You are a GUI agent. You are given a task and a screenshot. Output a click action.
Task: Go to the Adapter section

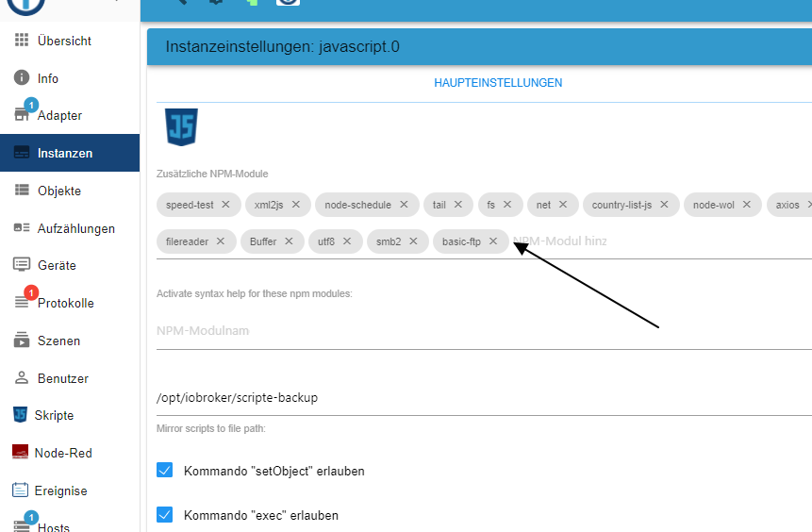tap(70, 115)
